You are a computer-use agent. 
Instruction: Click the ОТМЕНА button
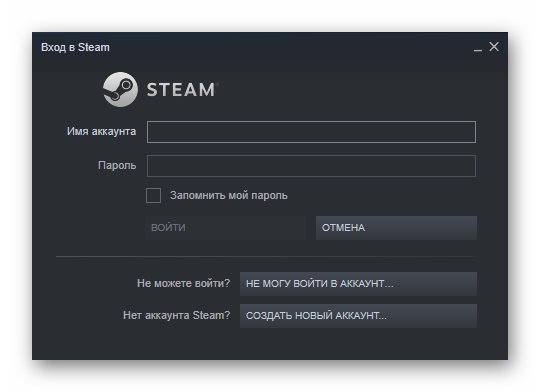[396, 228]
